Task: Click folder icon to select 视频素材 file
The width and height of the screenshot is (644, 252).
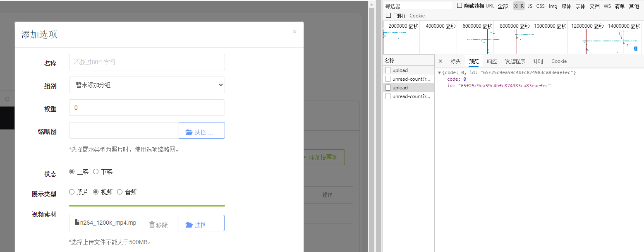Action: point(189,225)
